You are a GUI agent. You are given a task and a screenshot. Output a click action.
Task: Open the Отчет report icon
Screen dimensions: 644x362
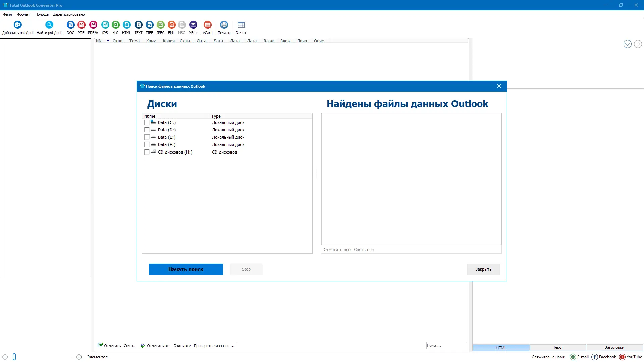(241, 25)
